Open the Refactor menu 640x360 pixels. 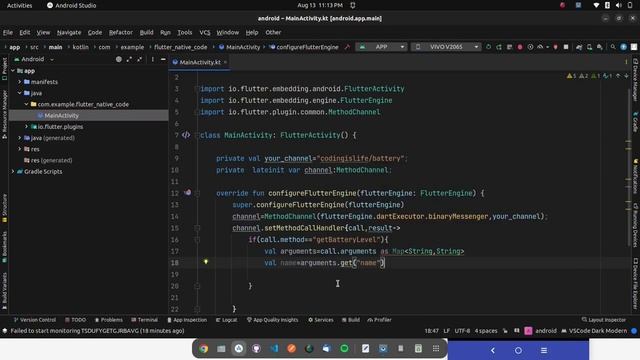click(x=120, y=32)
